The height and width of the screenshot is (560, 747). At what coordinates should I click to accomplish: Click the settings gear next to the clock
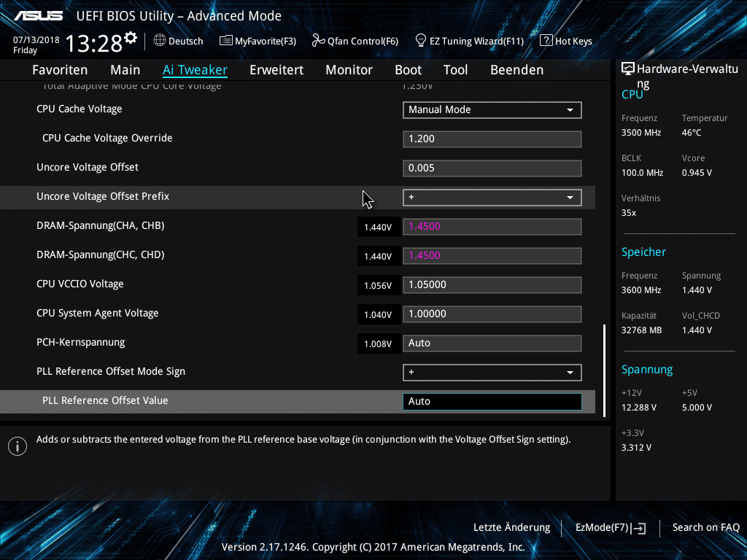(x=131, y=38)
